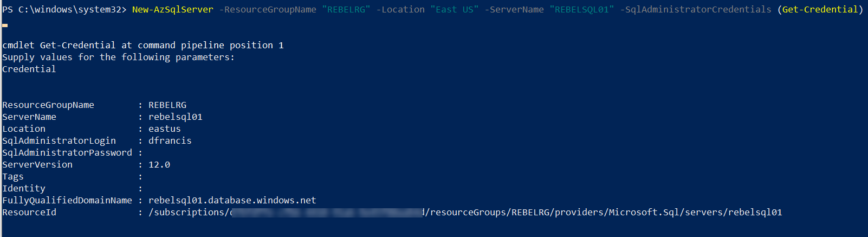868x237 pixels.
Task: Click rebelsql01.database.windows.net domain name
Action: [x=232, y=200]
